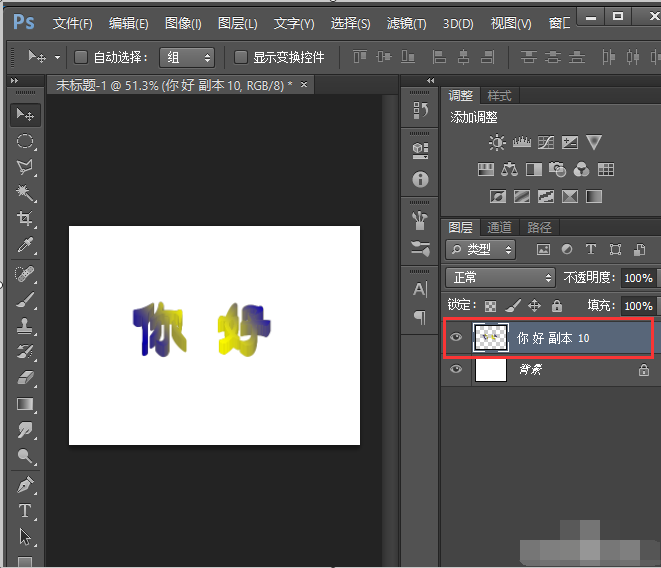Select the Crop tool
This screenshot has width=661, height=568.
click(x=25, y=219)
